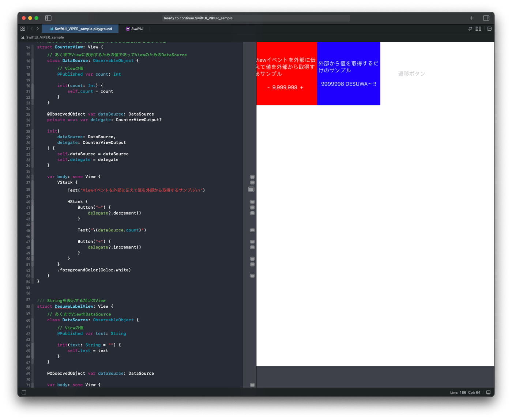Click 'struct CounterView: View' declaration
Viewport: 512px width, 420px height.
(70, 47)
